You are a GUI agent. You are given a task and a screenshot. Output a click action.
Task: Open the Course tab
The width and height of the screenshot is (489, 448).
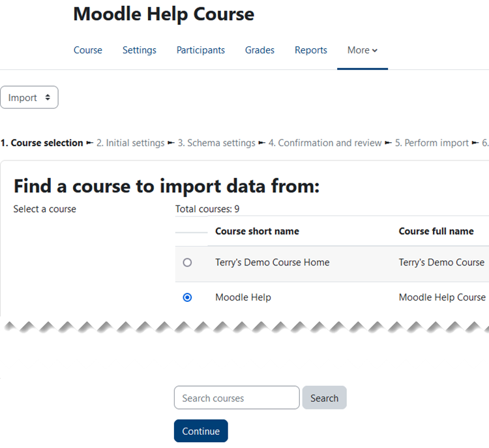(x=87, y=50)
